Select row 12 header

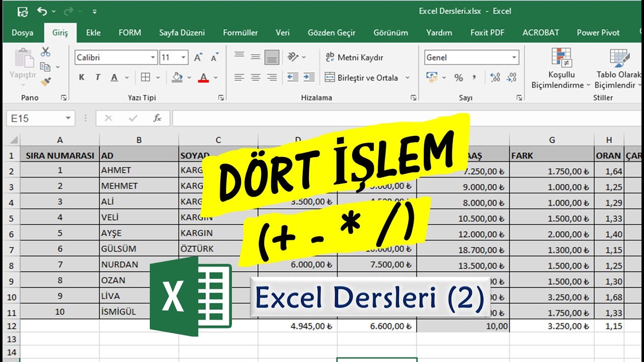click(12, 326)
